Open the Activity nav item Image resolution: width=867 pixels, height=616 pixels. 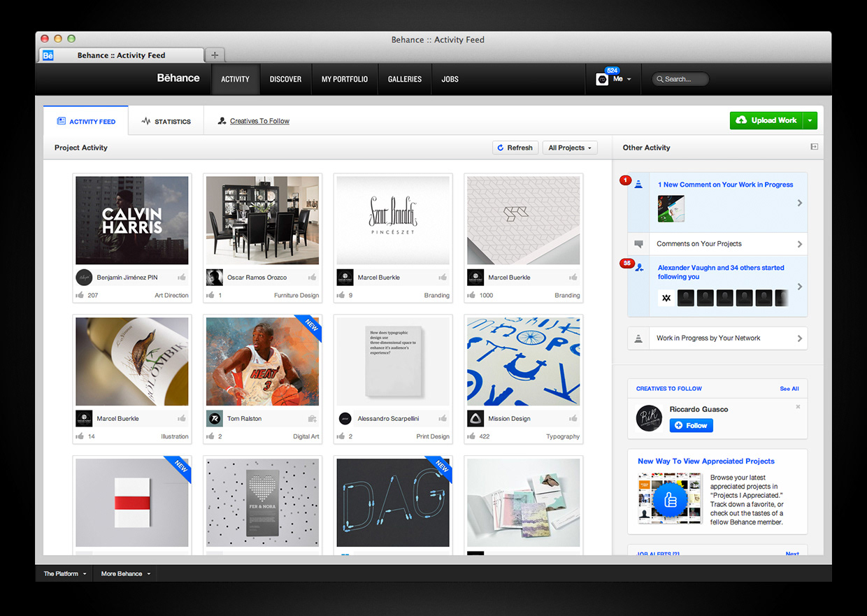[235, 79]
